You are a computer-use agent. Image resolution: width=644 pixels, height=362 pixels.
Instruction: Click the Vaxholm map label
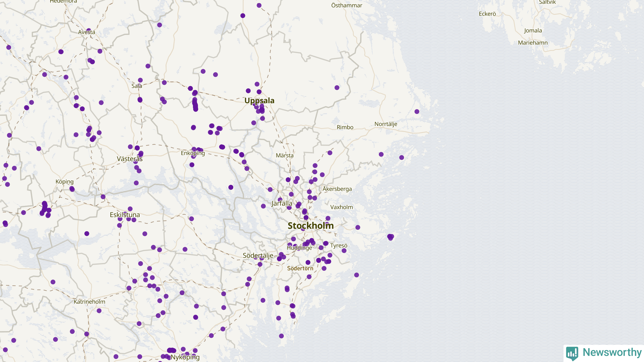[341, 207]
